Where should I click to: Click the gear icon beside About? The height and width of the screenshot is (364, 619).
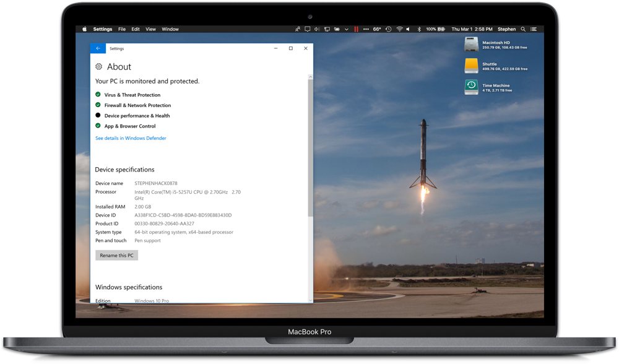click(x=98, y=67)
